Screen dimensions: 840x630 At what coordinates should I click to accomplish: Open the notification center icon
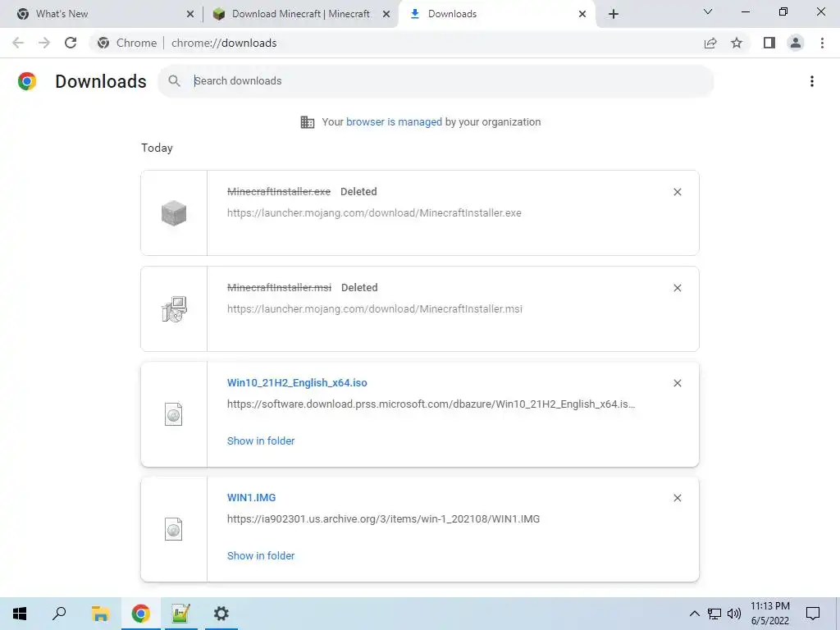[813, 614]
